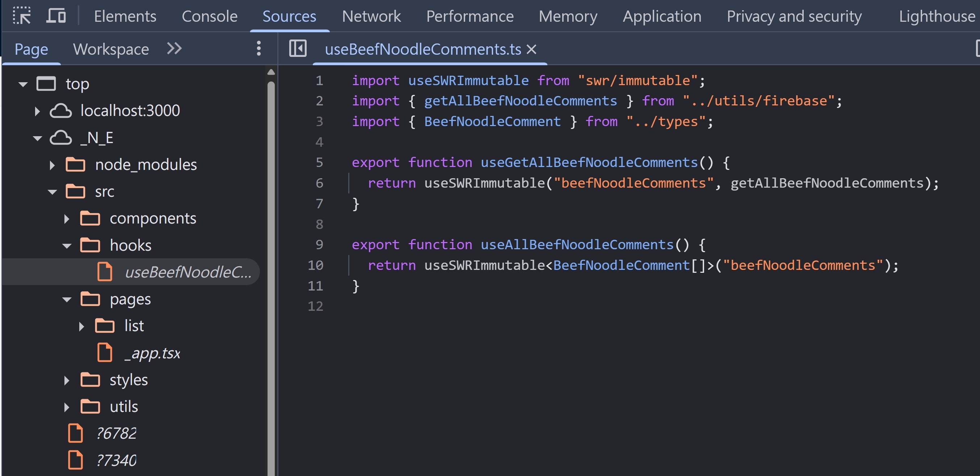Screen dimensions: 980x476
Task: Click the navigator vertical scrollbar thumb
Action: coord(271,278)
